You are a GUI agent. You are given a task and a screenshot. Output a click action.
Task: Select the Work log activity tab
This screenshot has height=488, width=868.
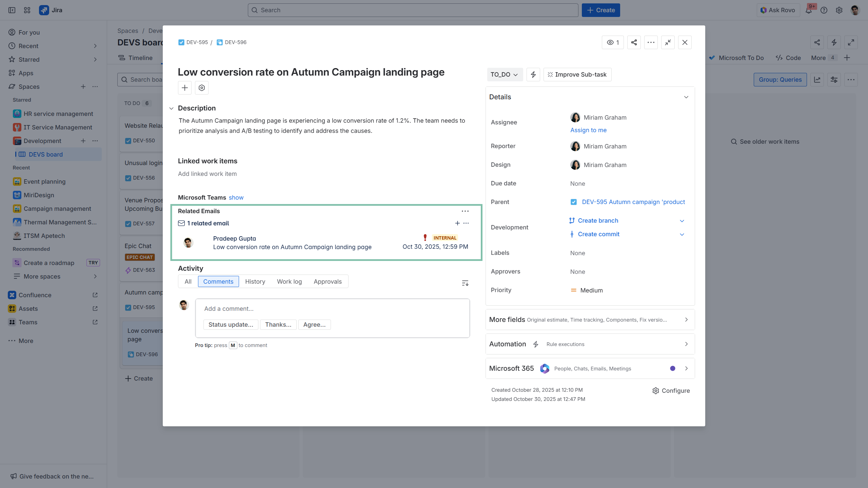point(289,282)
